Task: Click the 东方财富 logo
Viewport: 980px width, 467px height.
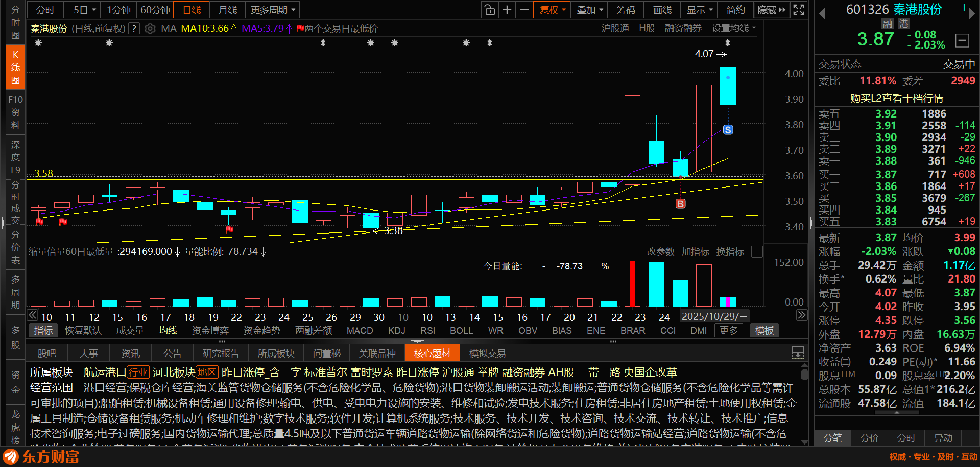Action: point(41,456)
